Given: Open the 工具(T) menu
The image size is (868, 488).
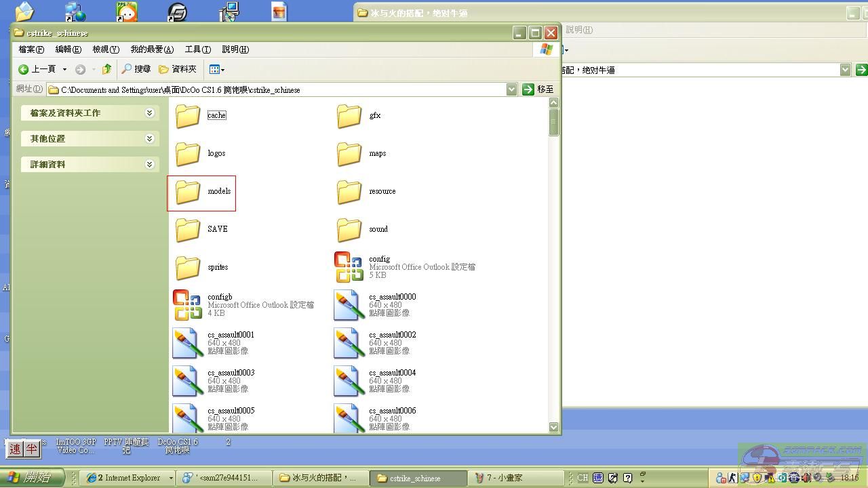Looking at the screenshot, I should [197, 49].
